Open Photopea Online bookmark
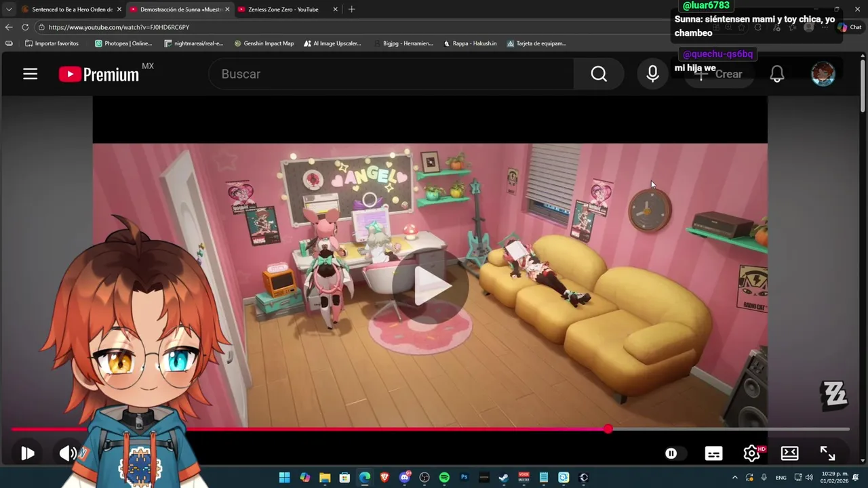868x488 pixels. pos(123,43)
